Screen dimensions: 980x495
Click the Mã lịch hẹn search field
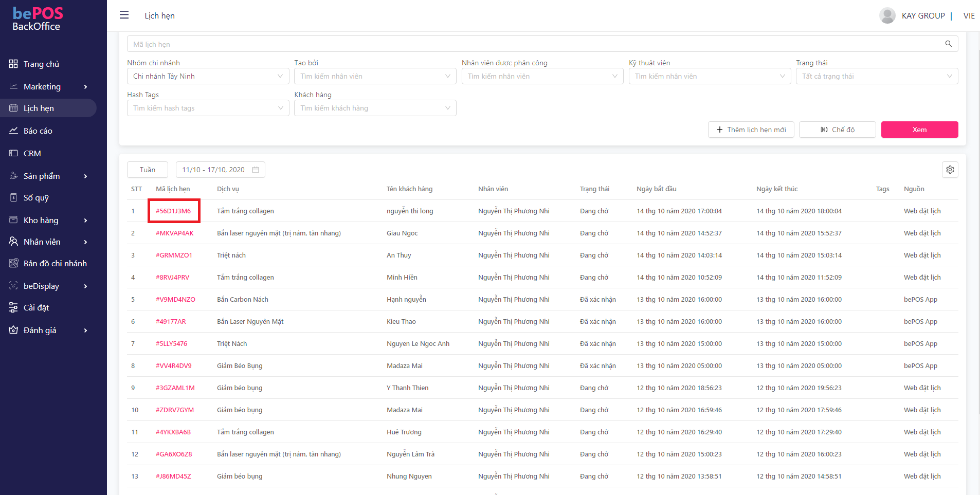point(535,44)
